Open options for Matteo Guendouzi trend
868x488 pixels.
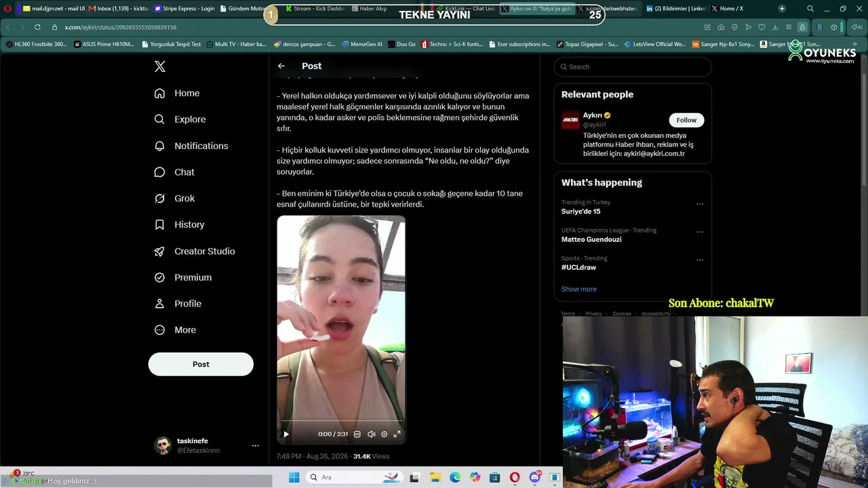(x=700, y=232)
